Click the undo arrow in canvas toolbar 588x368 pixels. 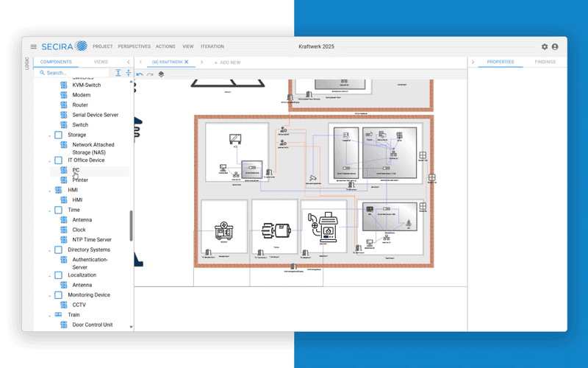pos(140,74)
